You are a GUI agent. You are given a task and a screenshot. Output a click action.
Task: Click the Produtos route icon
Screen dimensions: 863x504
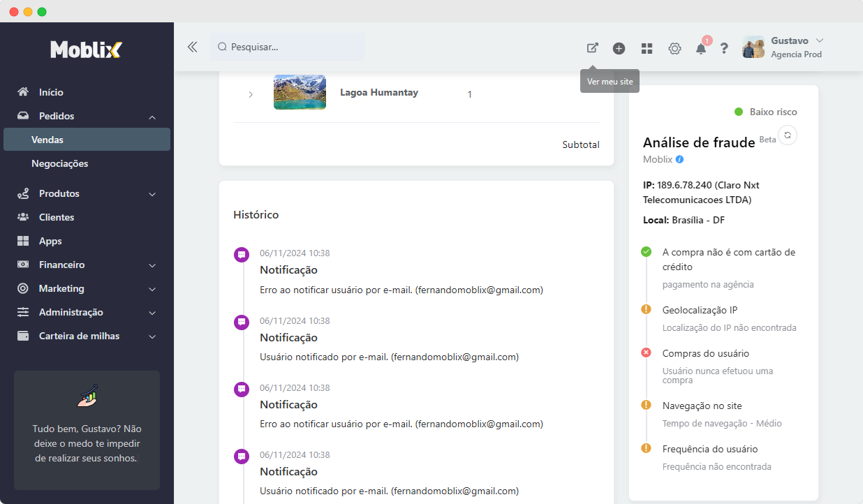(23, 193)
